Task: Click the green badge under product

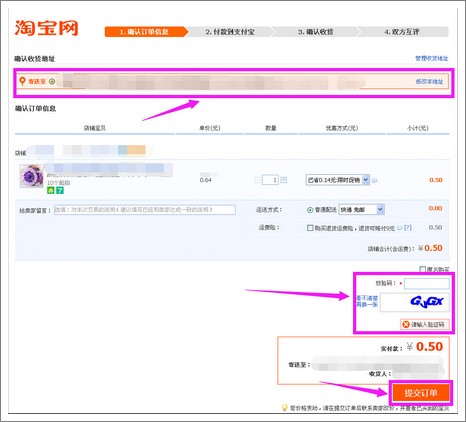Action: (x=51, y=190)
